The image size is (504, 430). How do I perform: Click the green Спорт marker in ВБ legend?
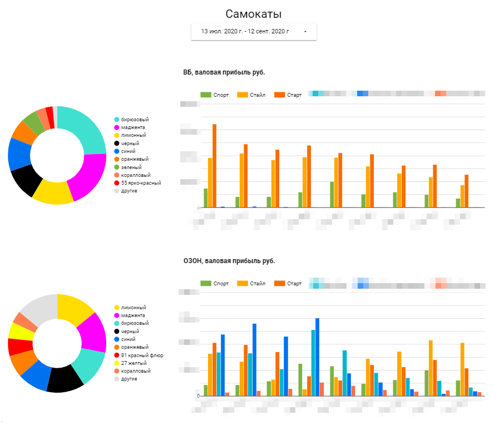pos(205,95)
